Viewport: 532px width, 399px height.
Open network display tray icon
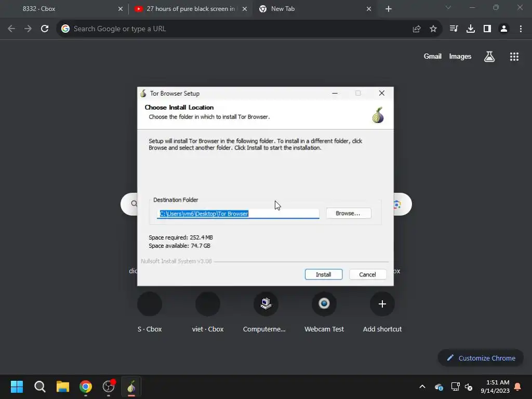[x=455, y=387]
